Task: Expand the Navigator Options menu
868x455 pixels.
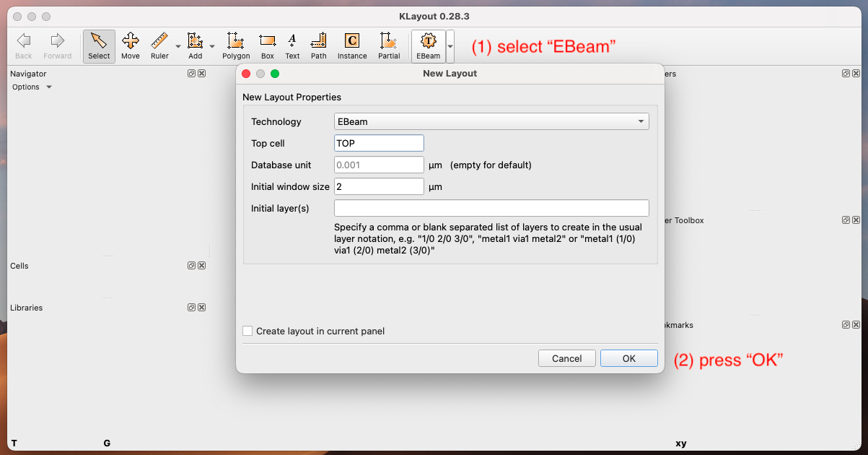Action: coord(31,87)
